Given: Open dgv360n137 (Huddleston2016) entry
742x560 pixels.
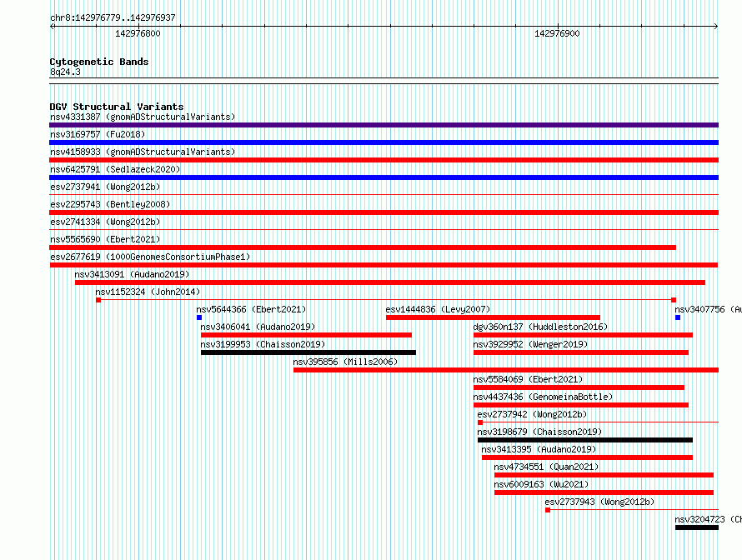Looking at the screenshot, I should tap(540, 327).
